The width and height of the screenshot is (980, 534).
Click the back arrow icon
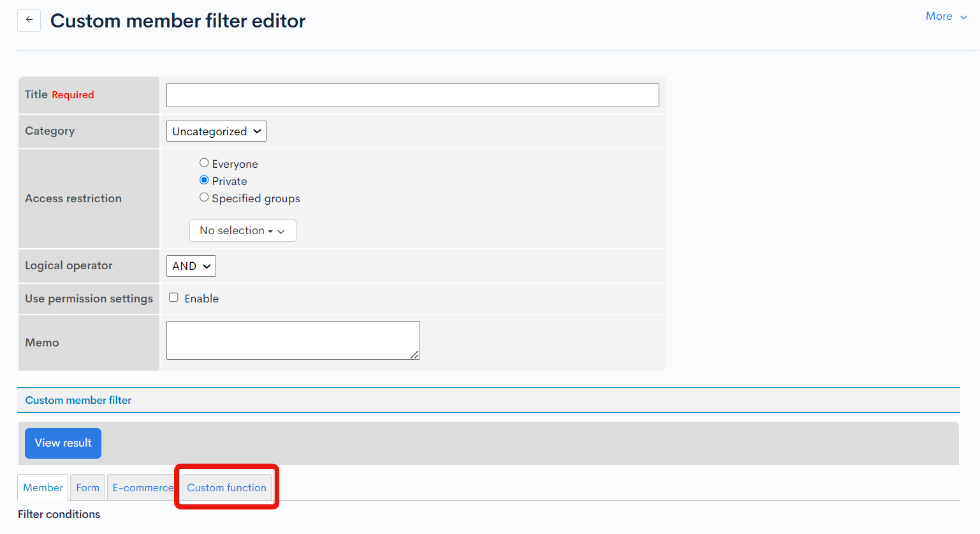point(29,20)
